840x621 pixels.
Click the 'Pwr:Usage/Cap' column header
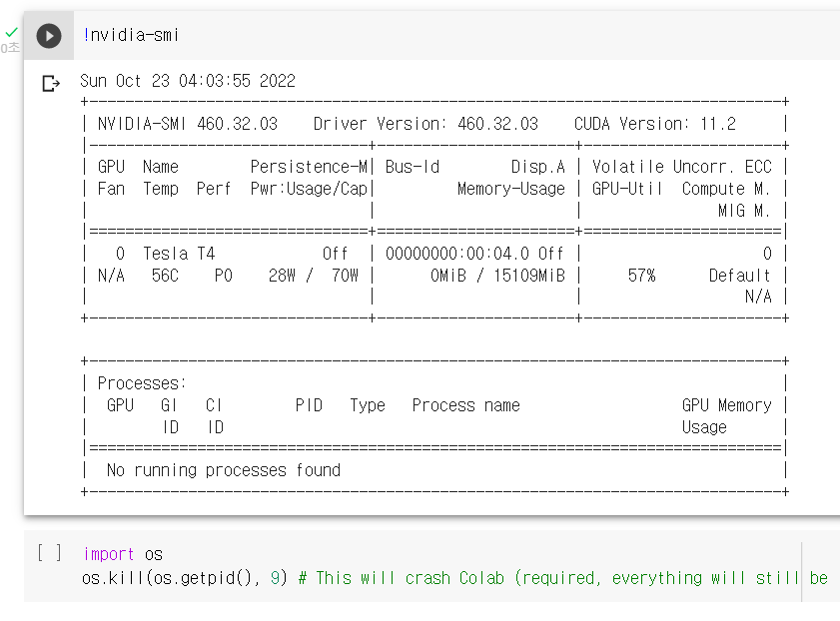[x=309, y=189]
